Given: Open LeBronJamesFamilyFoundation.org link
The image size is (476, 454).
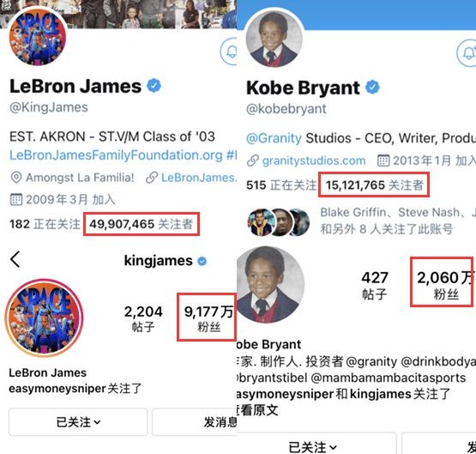Looking at the screenshot, I should [x=116, y=155].
